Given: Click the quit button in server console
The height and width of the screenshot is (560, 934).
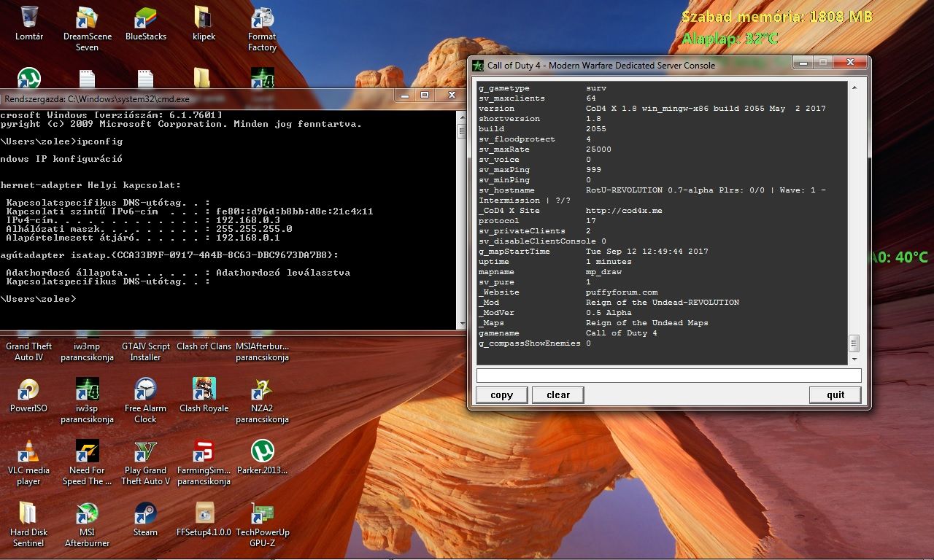Looking at the screenshot, I should pyautogui.click(x=835, y=394).
